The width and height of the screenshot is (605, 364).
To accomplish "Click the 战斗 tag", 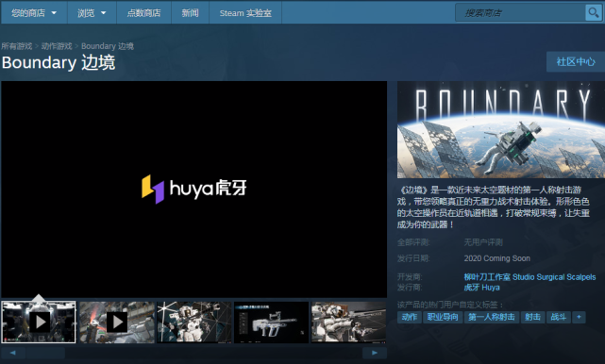I will [559, 317].
